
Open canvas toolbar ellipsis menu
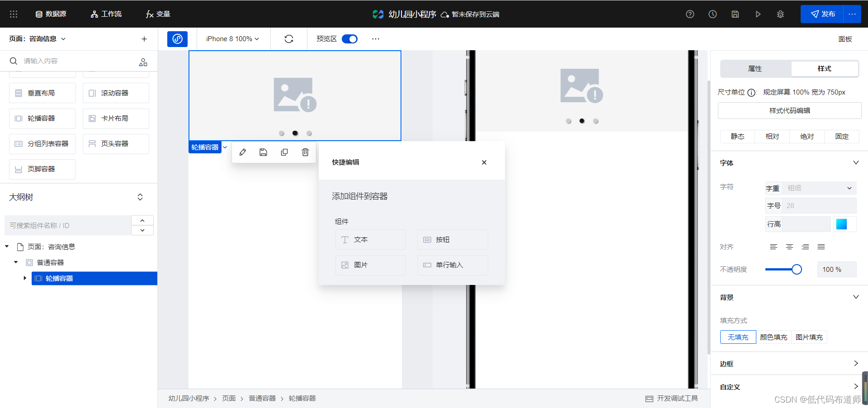376,39
